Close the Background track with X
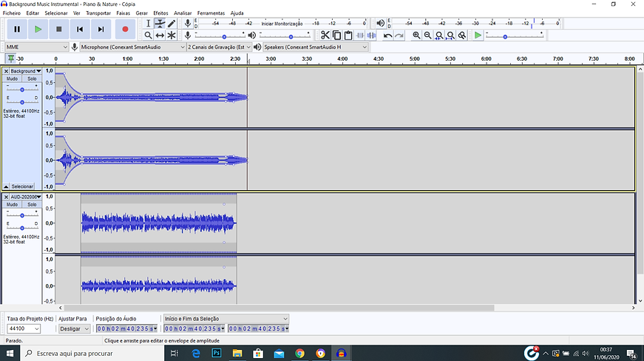Image resolution: width=644 pixels, height=361 pixels. click(6, 71)
